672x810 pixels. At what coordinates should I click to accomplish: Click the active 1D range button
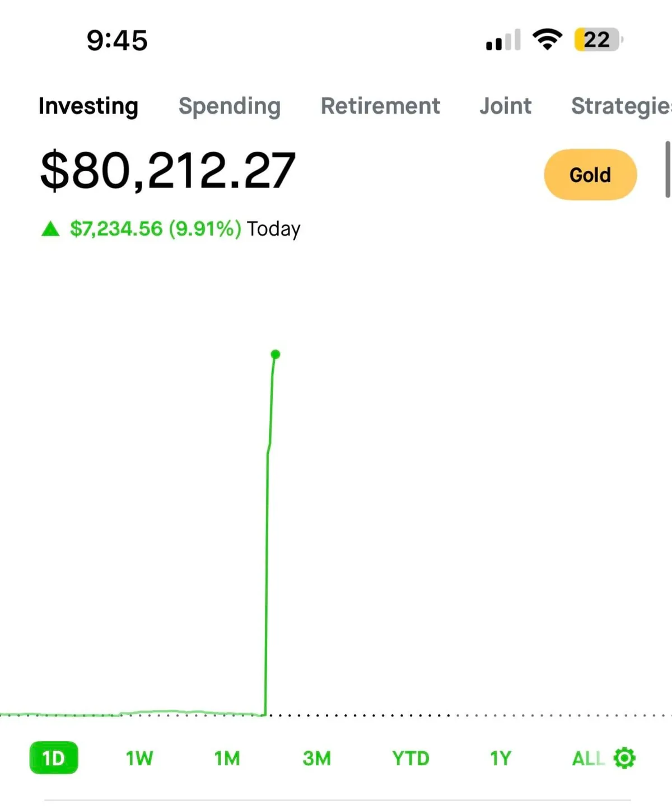tap(54, 758)
